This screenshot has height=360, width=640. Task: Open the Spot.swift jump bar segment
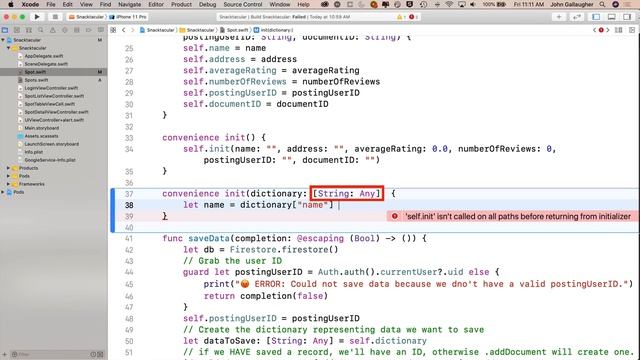point(234,30)
